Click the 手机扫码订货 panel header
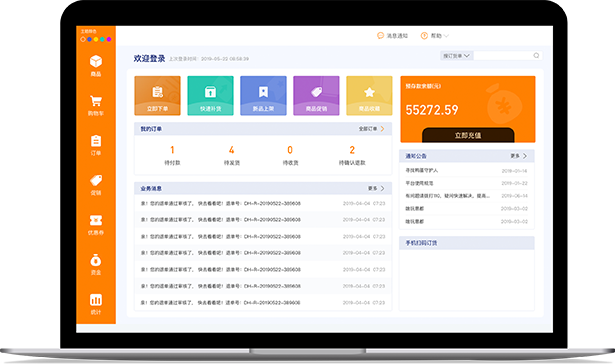 click(x=466, y=243)
